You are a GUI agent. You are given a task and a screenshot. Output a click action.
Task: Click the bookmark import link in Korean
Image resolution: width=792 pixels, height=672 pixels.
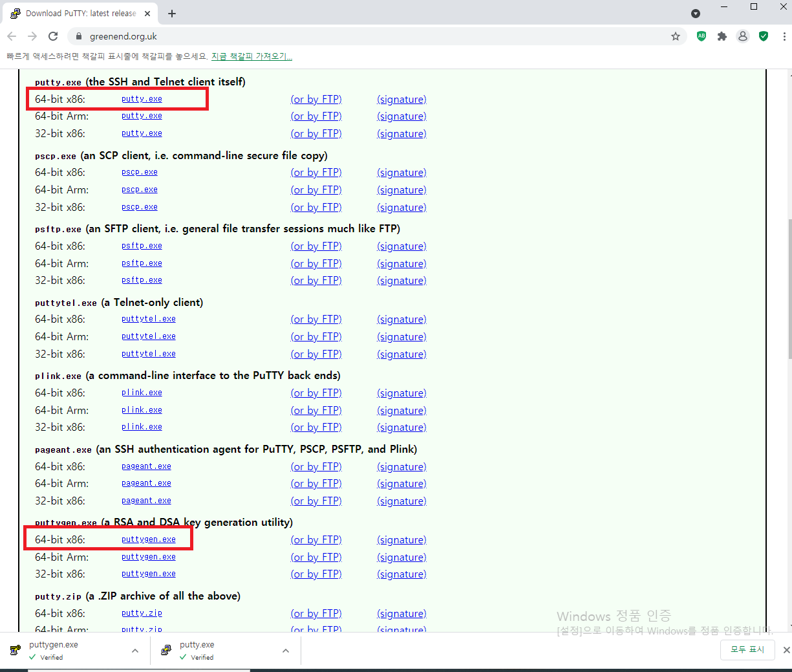click(252, 56)
